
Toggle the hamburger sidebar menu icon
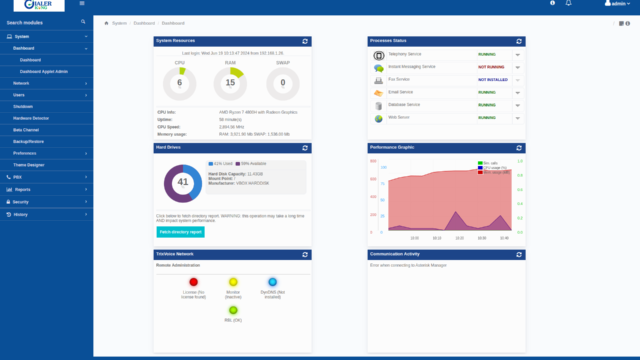tap(82, 3)
